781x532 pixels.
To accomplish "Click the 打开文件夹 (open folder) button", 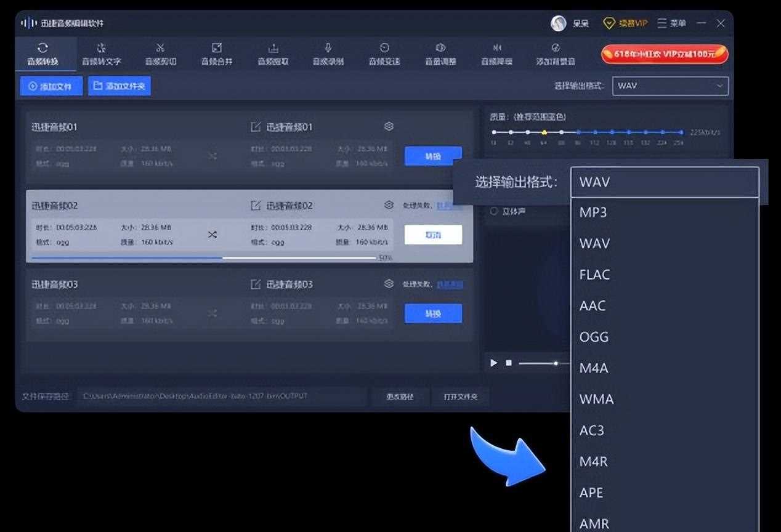I will pyautogui.click(x=461, y=397).
